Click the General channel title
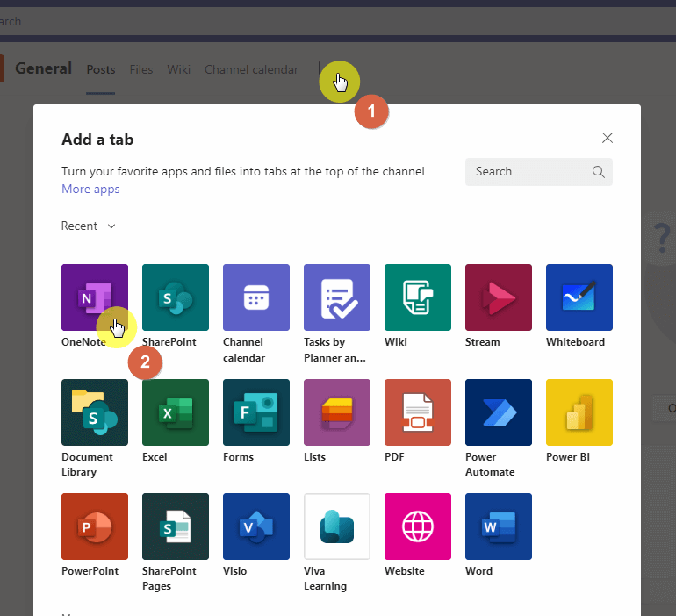This screenshot has width=676, height=616. [43, 68]
